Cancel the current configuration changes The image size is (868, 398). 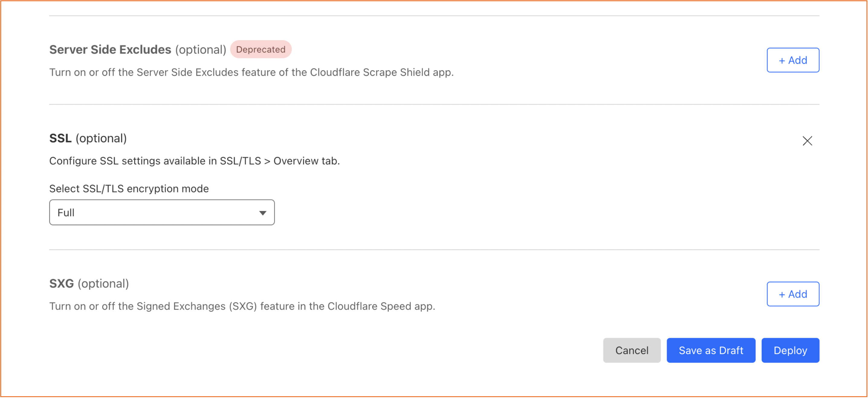(x=632, y=350)
